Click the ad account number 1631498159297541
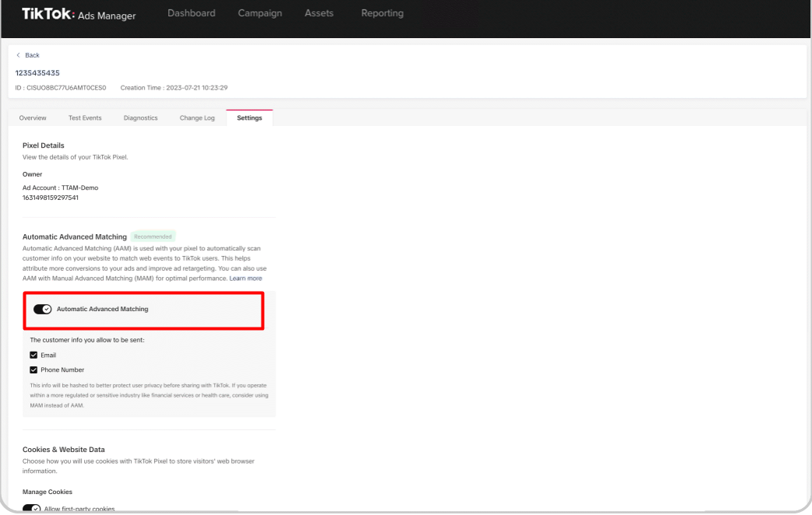 [x=51, y=198]
